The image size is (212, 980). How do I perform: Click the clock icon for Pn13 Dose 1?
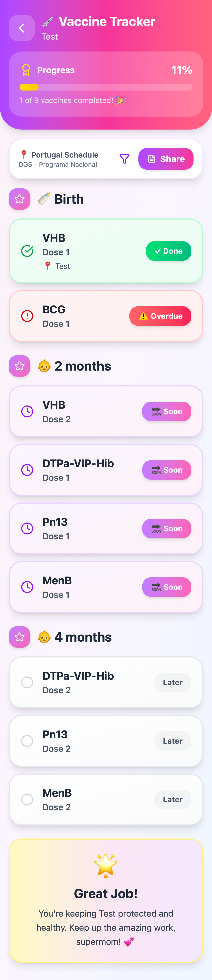tap(27, 528)
